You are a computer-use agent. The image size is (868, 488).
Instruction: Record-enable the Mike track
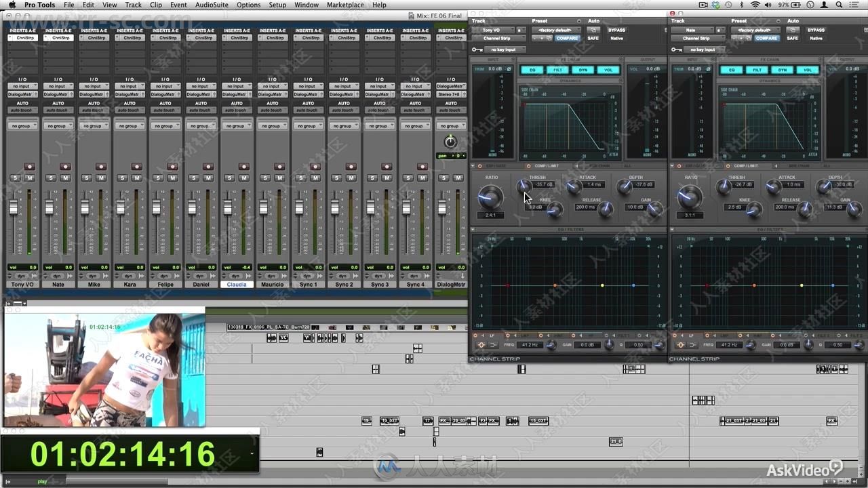click(x=101, y=167)
